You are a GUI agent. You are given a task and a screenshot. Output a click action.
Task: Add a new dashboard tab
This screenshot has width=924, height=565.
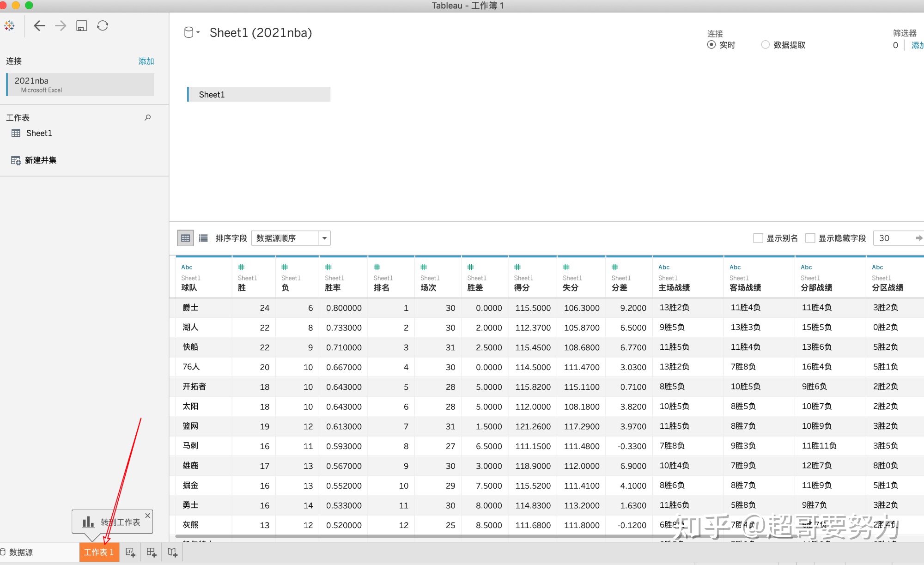pyautogui.click(x=151, y=552)
